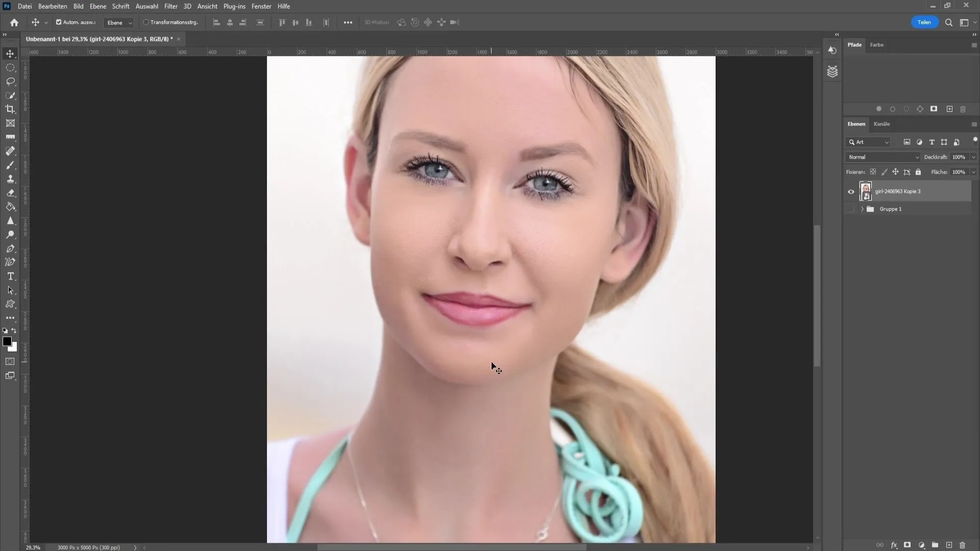This screenshot has height=551, width=980.
Task: Expand the Gruppe 1 layer group
Action: click(862, 209)
